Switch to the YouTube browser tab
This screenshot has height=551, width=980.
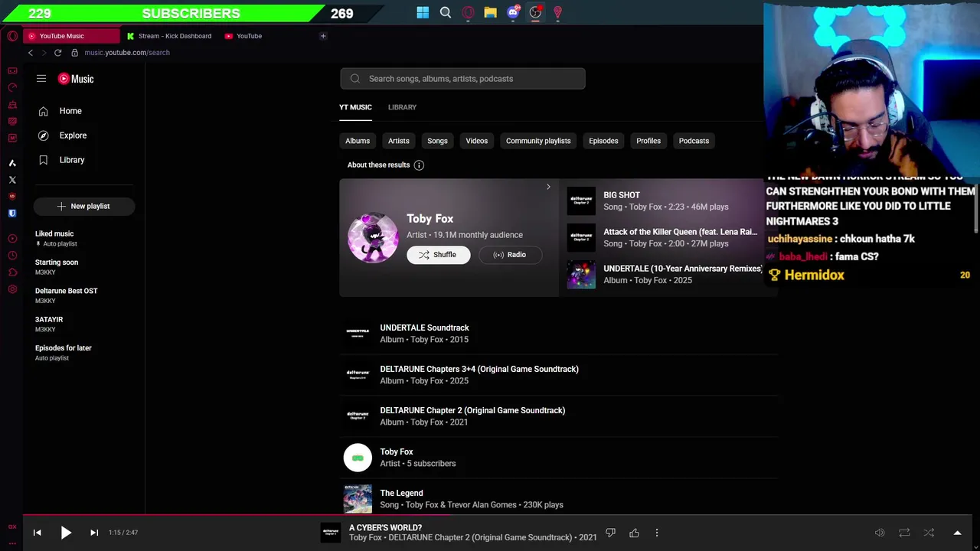[x=249, y=36]
